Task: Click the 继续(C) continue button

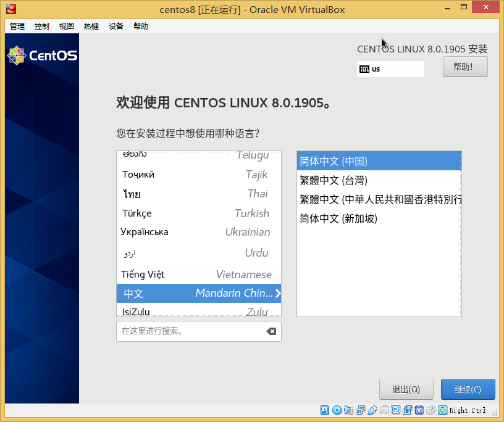Action: point(468,389)
